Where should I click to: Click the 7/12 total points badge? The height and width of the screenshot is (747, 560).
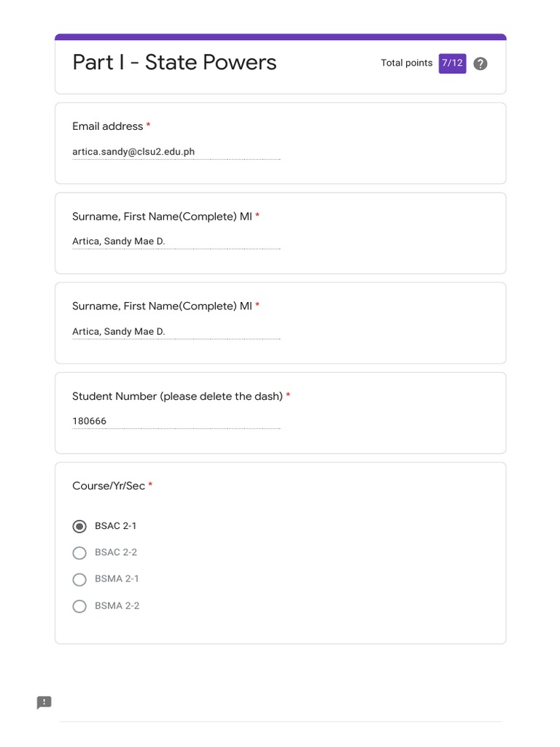pyautogui.click(x=452, y=63)
